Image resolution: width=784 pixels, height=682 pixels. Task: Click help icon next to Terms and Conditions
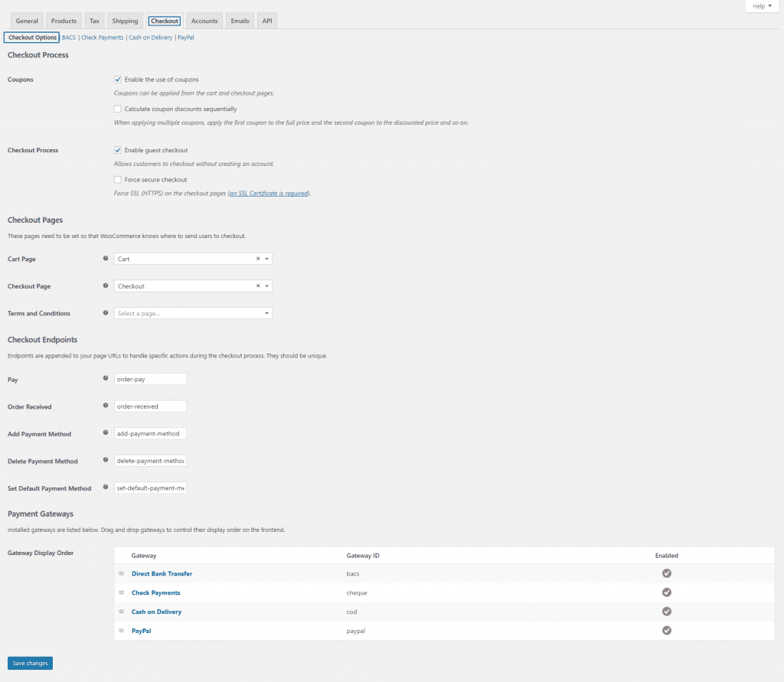click(106, 313)
